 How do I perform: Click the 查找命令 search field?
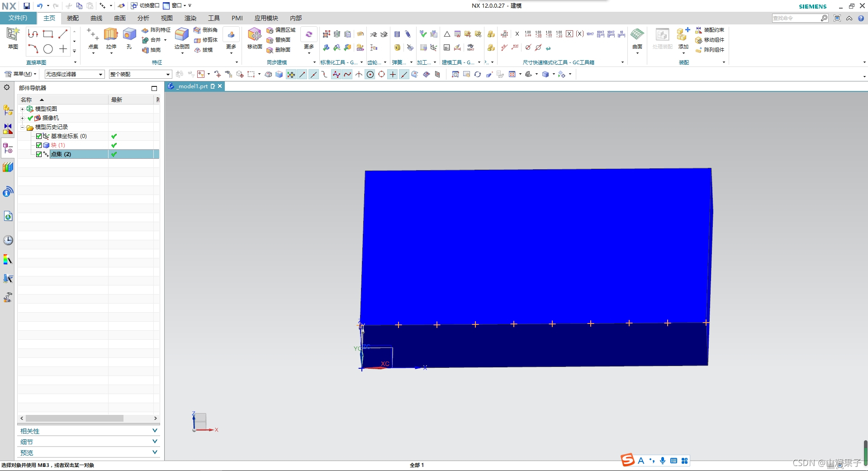(796, 18)
